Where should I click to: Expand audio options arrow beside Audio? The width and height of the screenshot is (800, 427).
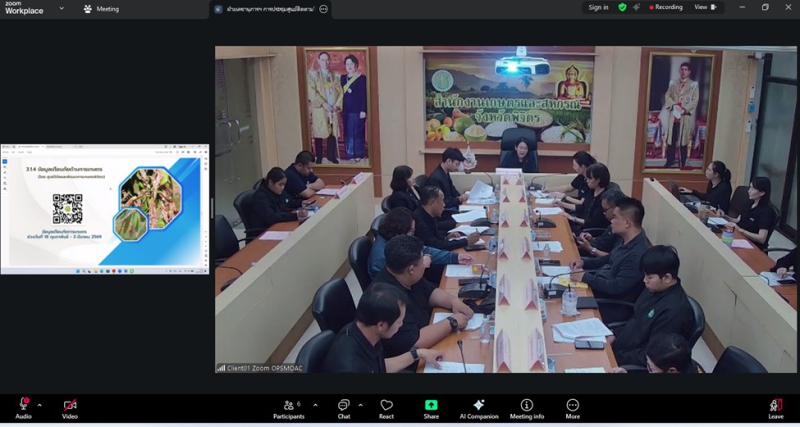[40, 405]
